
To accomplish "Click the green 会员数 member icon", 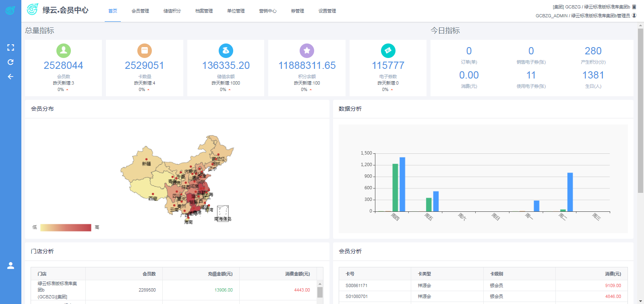I will coord(63,51).
